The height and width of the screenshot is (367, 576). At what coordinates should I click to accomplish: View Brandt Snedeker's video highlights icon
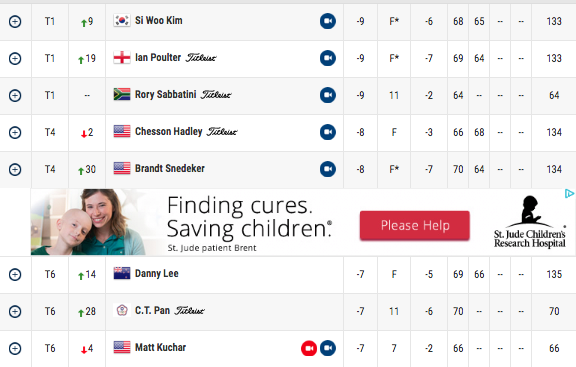(x=328, y=169)
